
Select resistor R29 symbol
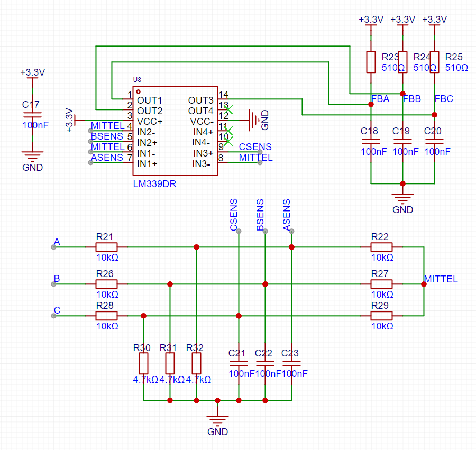(381, 316)
